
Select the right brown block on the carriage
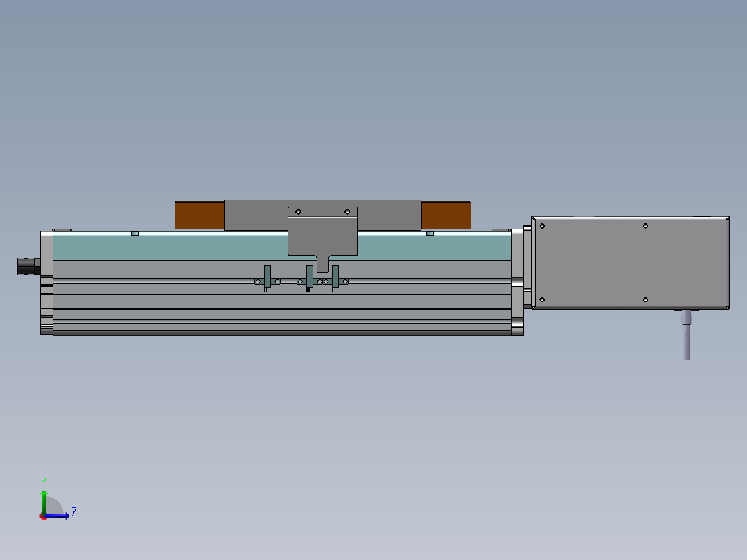(x=446, y=215)
